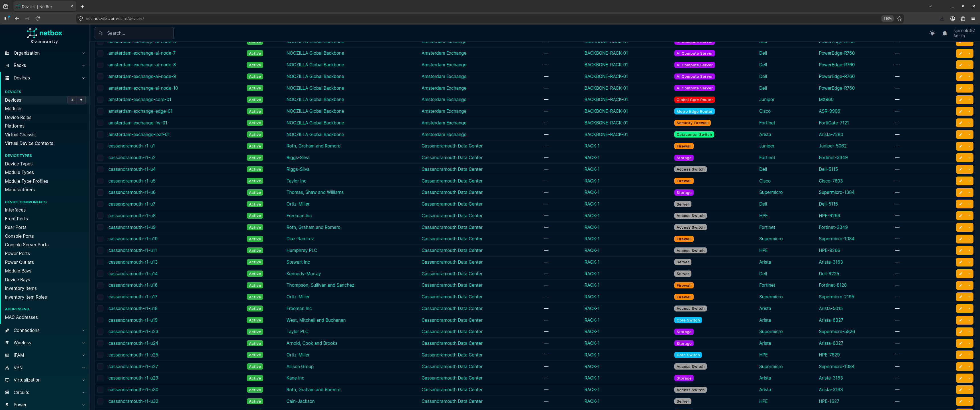Go back using the browser back arrow
This screenshot has width=980, height=410.
(x=17, y=18)
